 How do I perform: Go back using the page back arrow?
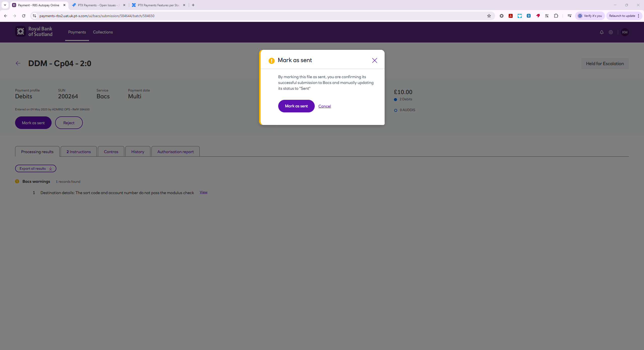pos(18,63)
